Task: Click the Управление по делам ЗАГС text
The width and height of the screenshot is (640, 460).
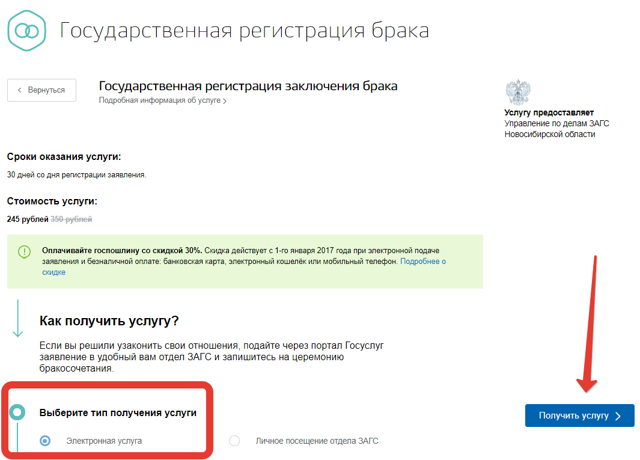Action: click(x=556, y=123)
